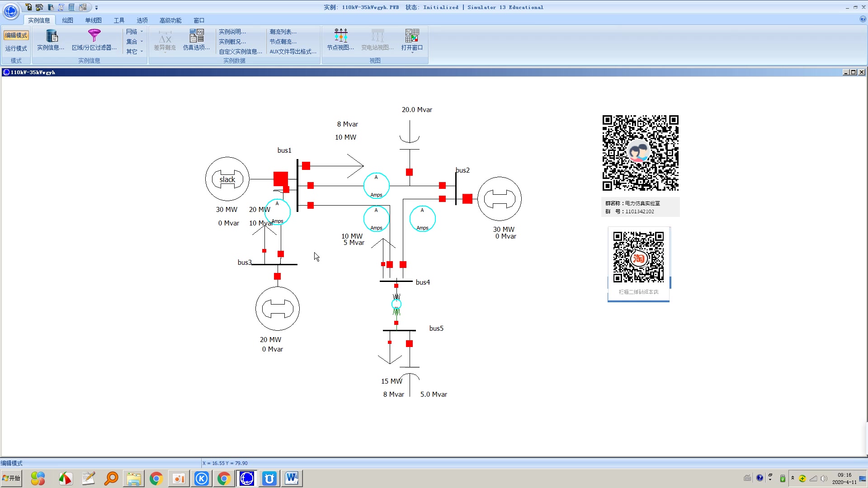Viewport: 868px width, 488px height.
Task: Click the ribbon help question mark icon
Action: point(863,19)
